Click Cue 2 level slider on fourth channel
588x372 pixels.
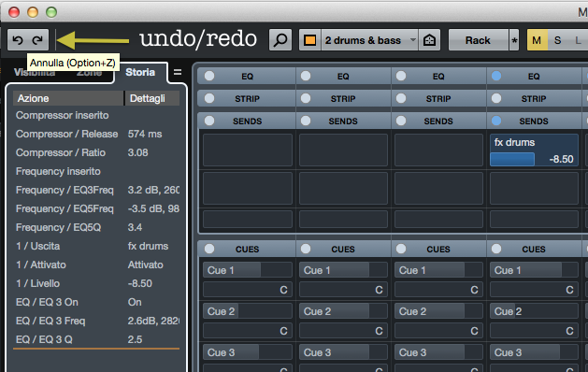[534, 311]
